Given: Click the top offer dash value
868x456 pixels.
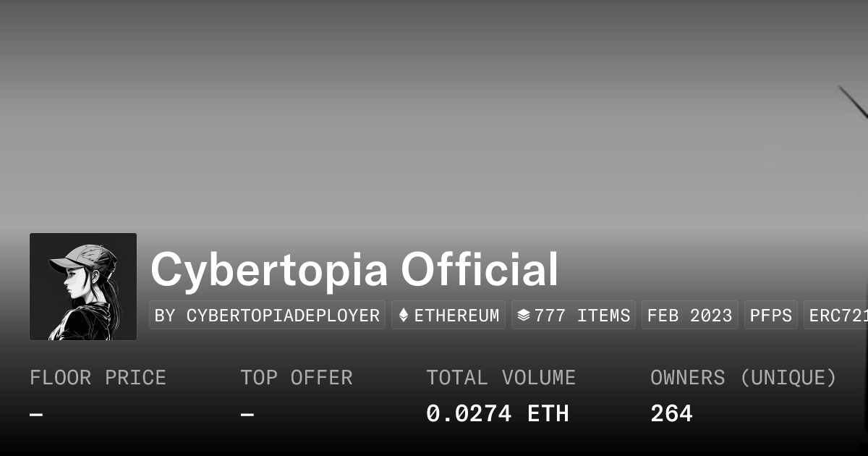Looking at the screenshot, I should click(247, 415).
